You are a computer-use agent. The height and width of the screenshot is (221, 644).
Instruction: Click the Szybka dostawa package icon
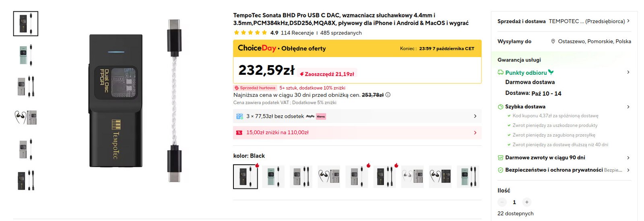click(500, 107)
